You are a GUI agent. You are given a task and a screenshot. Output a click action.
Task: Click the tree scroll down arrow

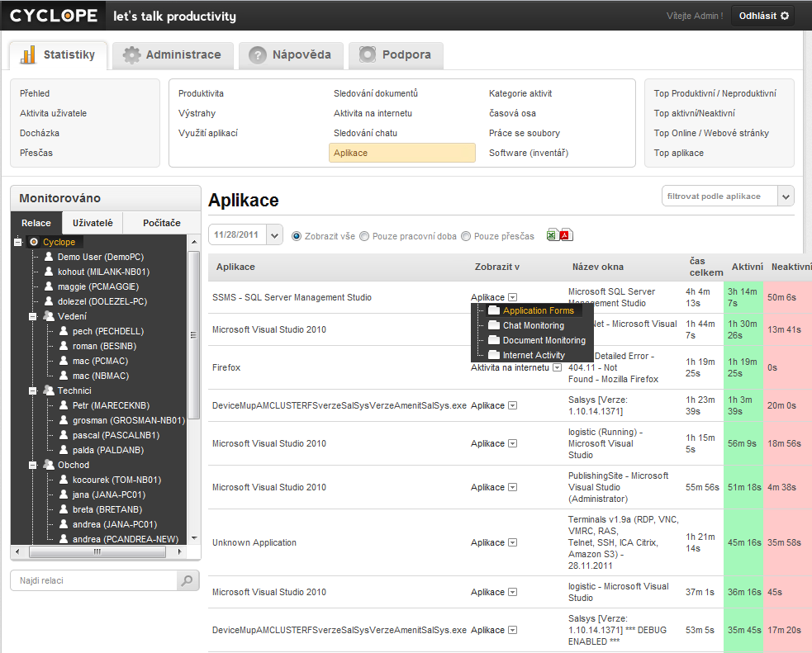[x=194, y=538]
